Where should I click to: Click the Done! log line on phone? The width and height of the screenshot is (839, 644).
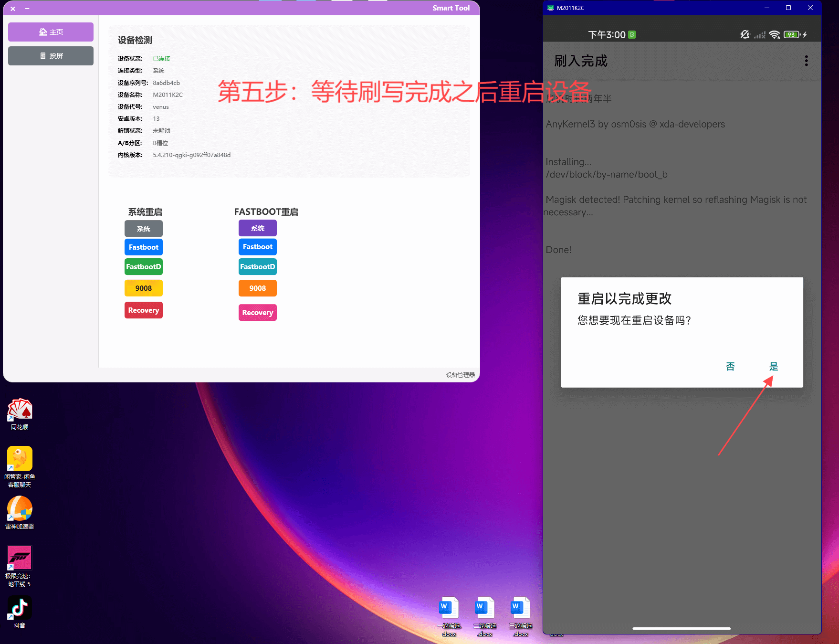point(558,250)
